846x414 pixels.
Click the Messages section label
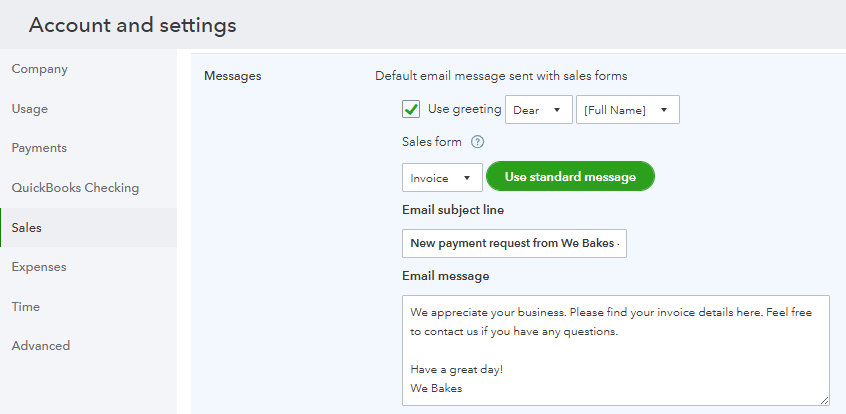point(232,76)
